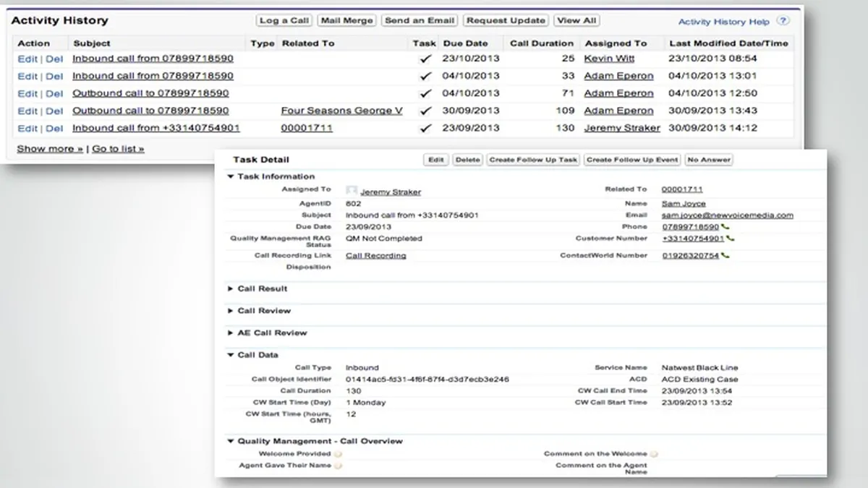The image size is (868, 488).
Task: Open Inbound call from +33140754901 subject link
Action: (156, 128)
